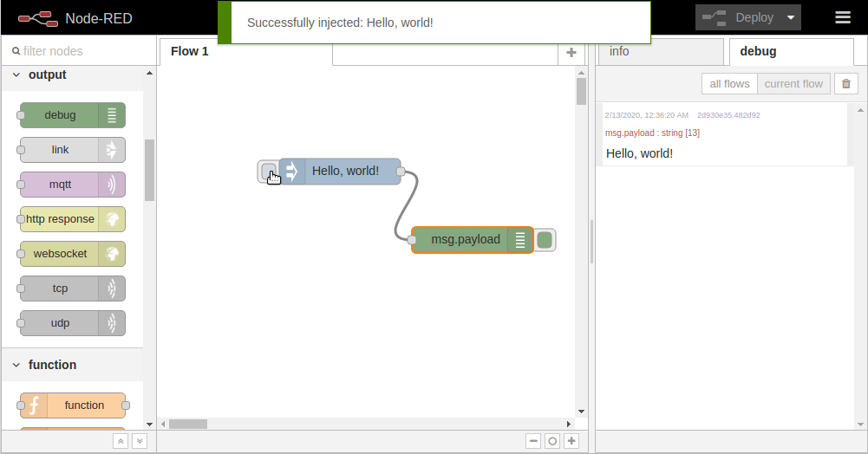This screenshot has width=868, height=454.
Task: Open the hamburger main menu
Action: pos(843,17)
